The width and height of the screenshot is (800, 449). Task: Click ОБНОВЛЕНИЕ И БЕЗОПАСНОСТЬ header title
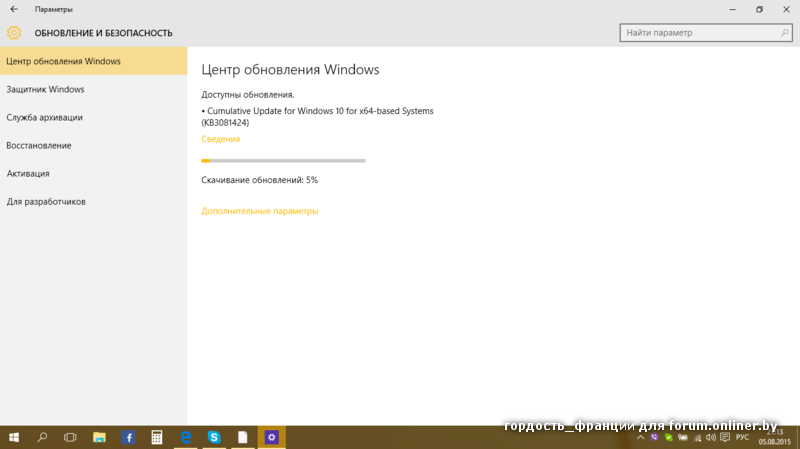tap(104, 33)
